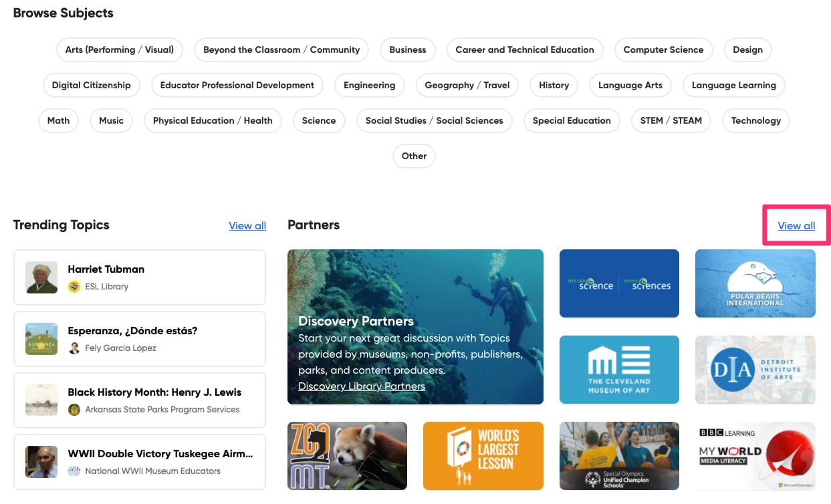Choose the Business subject pill

point(408,49)
